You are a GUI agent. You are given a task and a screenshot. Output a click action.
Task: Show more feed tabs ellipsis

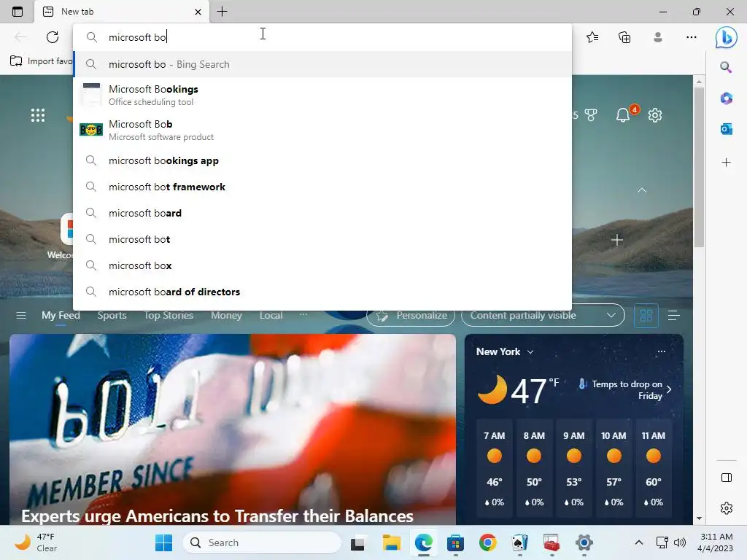303,314
